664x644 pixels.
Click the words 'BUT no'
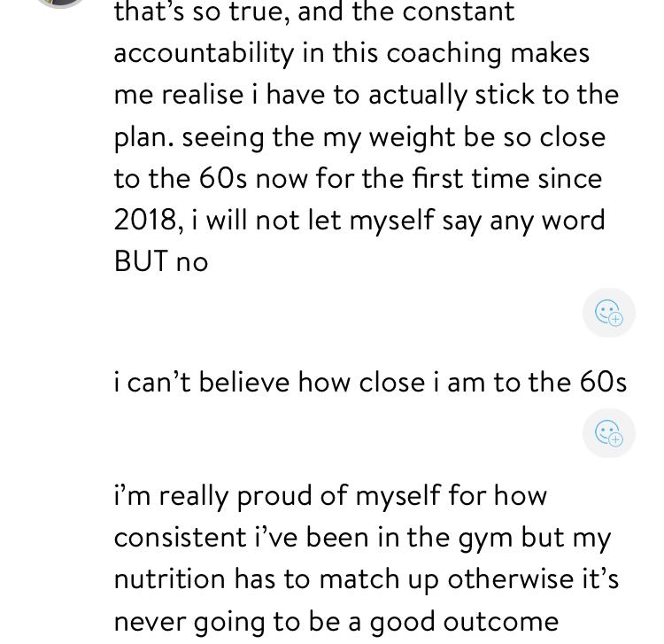click(x=161, y=261)
